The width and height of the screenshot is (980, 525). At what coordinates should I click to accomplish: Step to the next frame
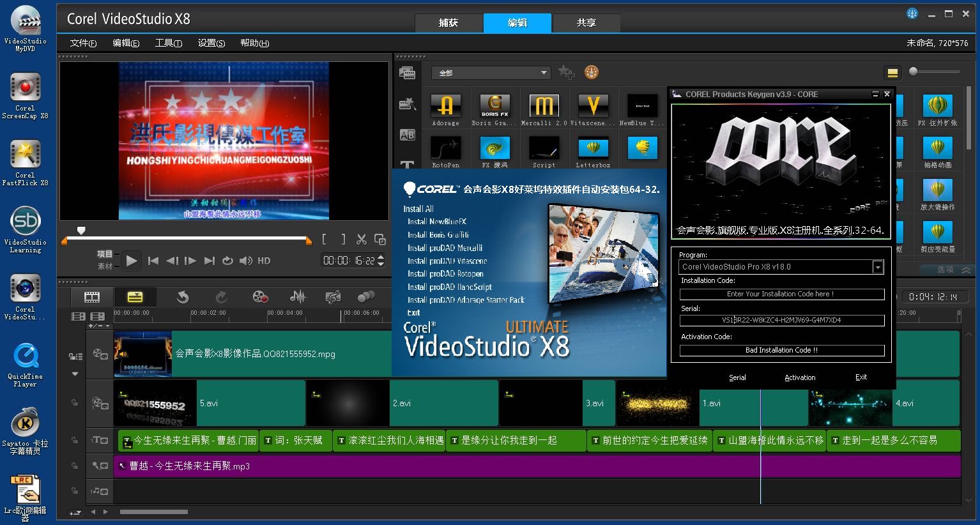click(190, 261)
